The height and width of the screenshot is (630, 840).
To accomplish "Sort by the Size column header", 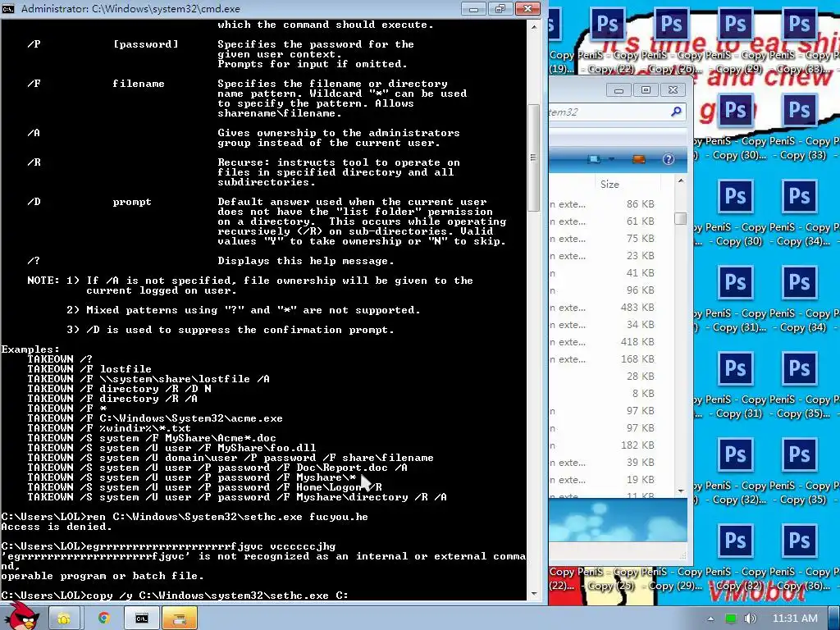I will pos(609,185).
